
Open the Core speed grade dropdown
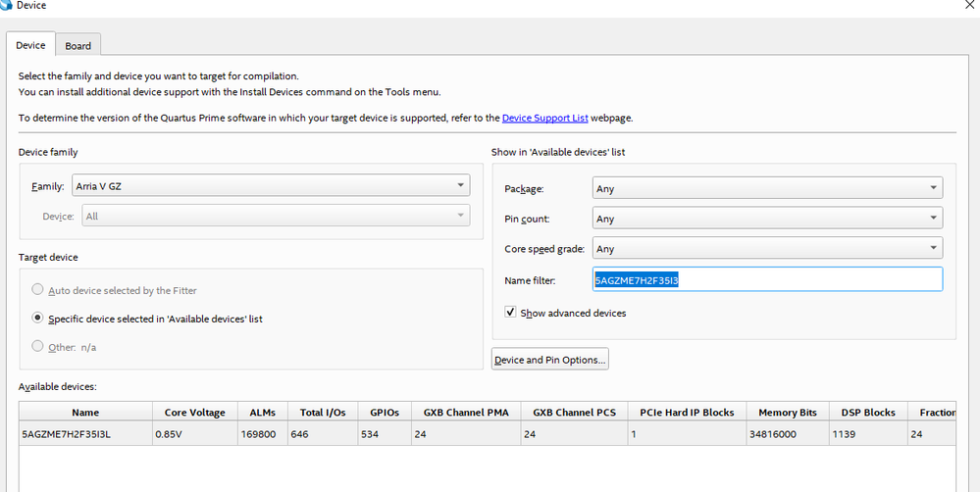(767, 249)
